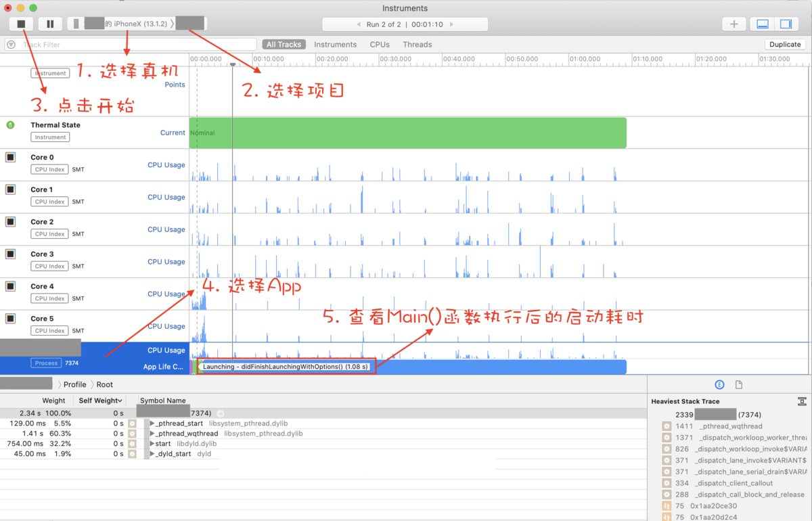The width and height of the screenshot is (812, 521).
Task: Click the pin icon beside Heaviest Stack Trace
Action: pyautogui.click(x=804, y=401)
